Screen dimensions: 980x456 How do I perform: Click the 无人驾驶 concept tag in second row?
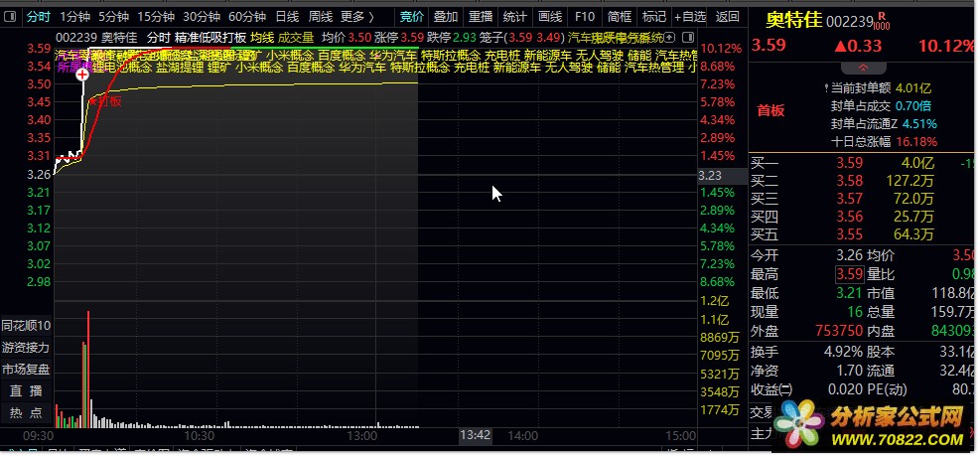pyautogui.click(x=569, y=68)
